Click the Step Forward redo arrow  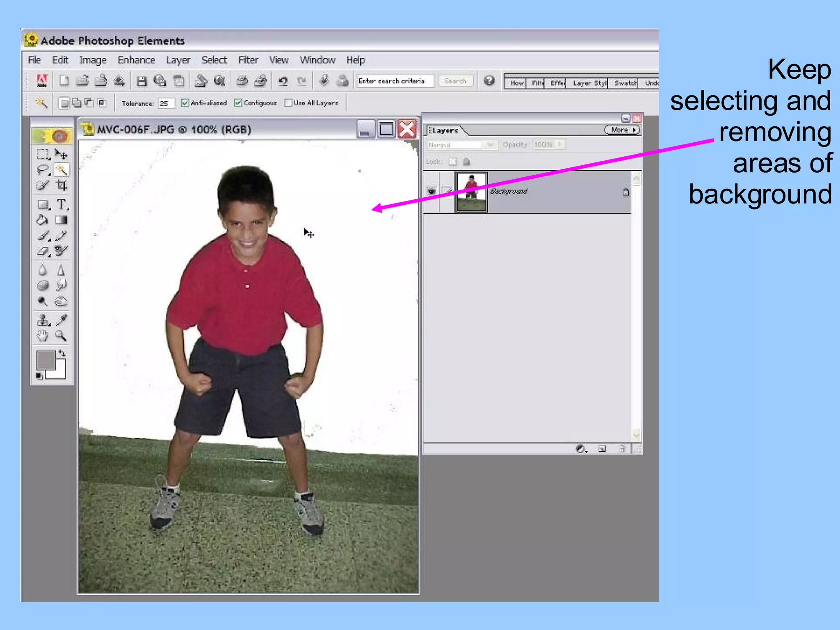pyautogui.click(x=301, y=81)
